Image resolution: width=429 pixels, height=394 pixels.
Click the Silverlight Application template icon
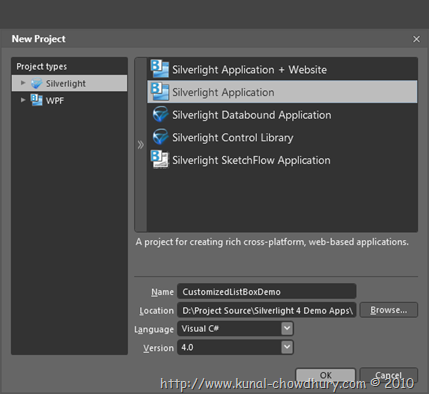click(x=160, y=92)
